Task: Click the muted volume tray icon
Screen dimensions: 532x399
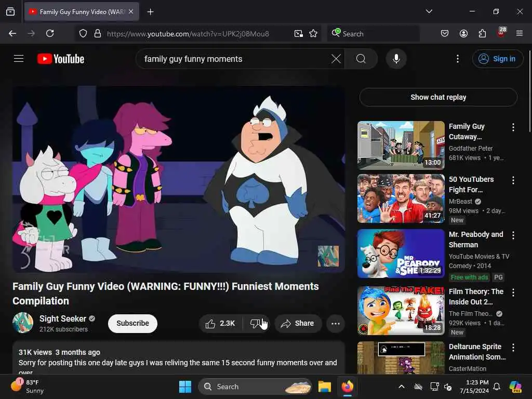Action: coord(448,387)
